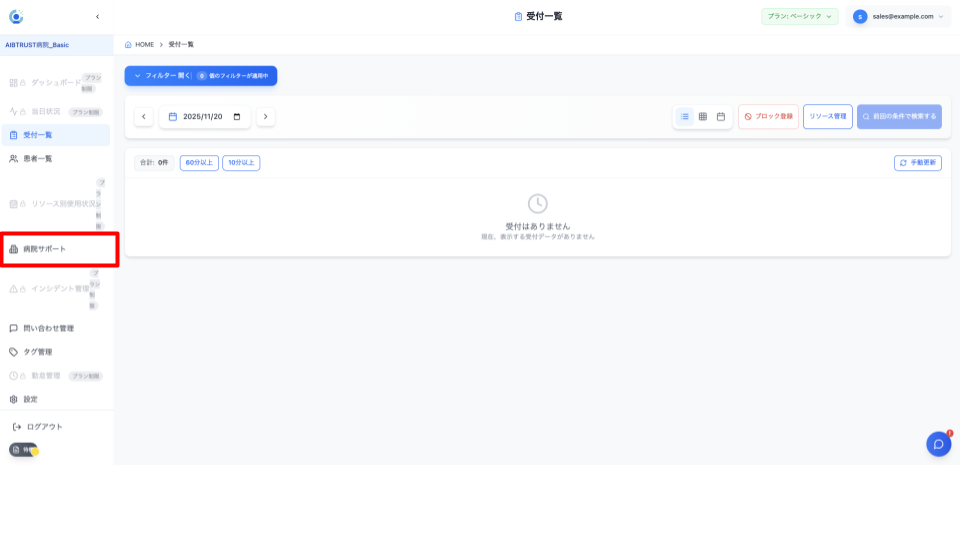The width and height of the screenshot is (960, 540).
Task: Click the home icon in breadcrumb
Action: (129, 45)
